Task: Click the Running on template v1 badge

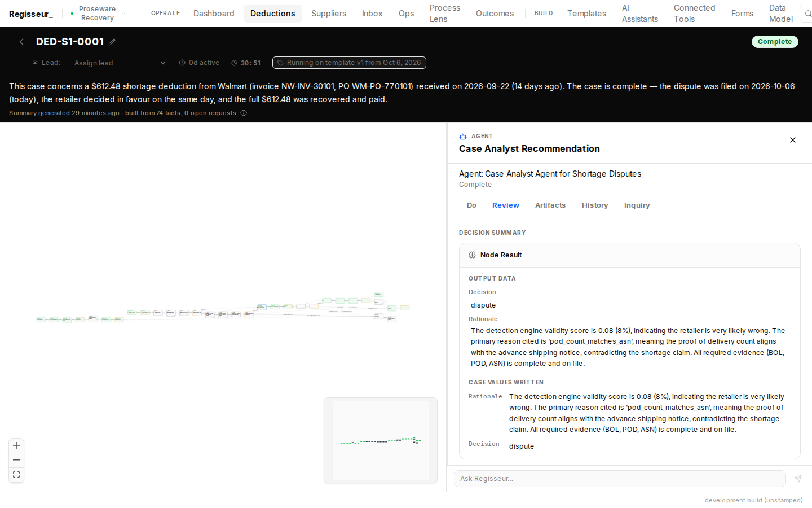Action: click(349, 63)
